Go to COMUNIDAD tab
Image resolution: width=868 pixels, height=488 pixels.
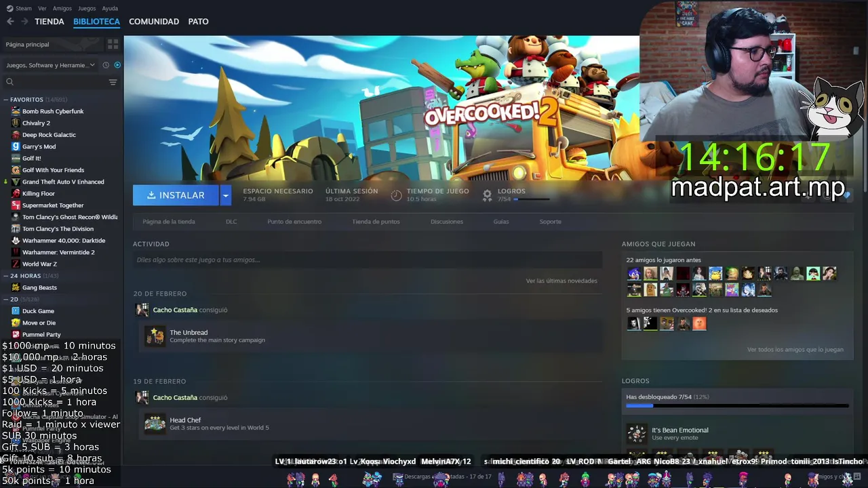point(154,22)
